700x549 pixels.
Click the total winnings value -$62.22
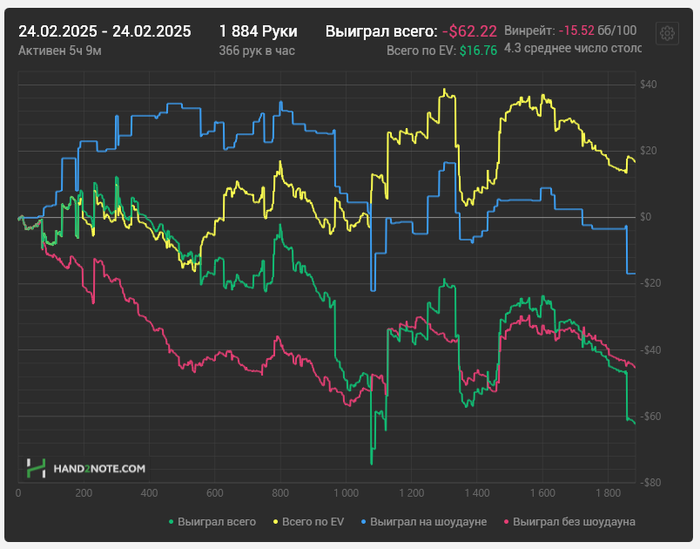click(x=469, y=31)
